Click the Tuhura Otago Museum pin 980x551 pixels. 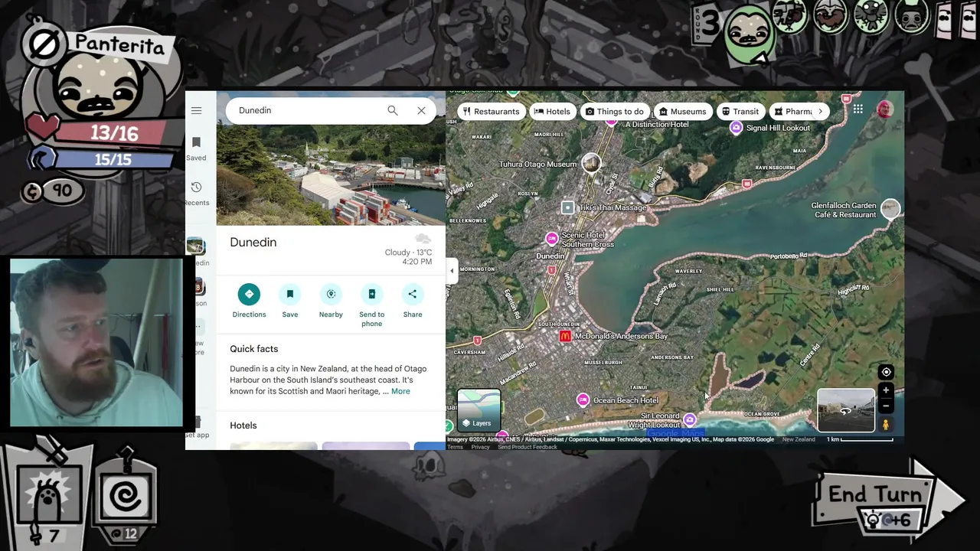point(591,162)
